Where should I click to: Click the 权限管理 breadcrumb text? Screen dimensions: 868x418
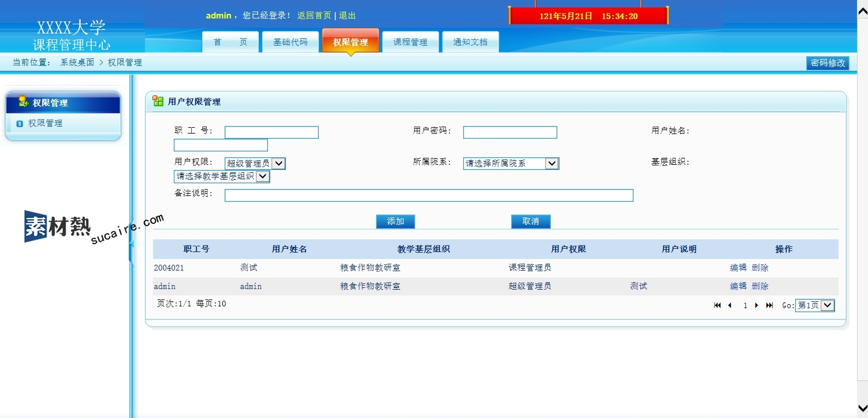point(125,62)
